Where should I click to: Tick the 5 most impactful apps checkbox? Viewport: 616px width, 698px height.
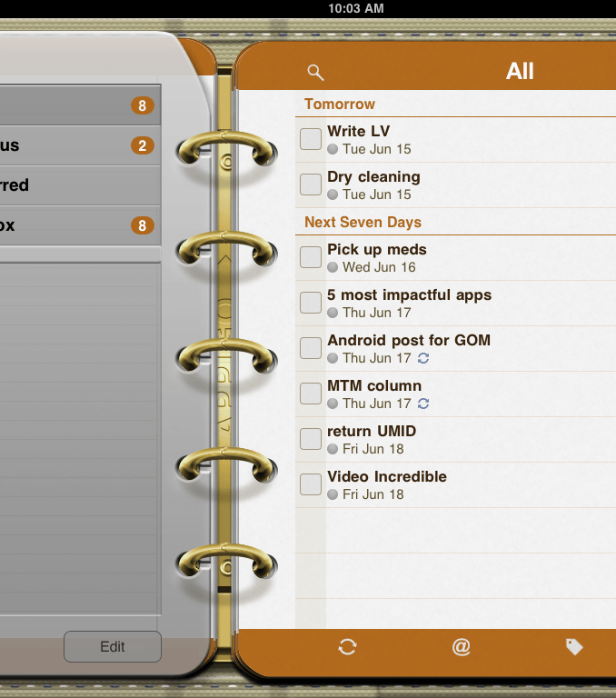pos(311,303)
